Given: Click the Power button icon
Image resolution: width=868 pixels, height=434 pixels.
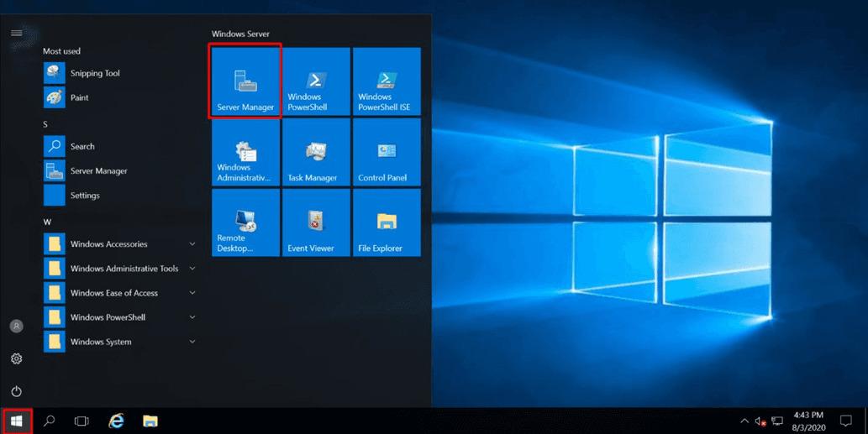Looking at the screenshot, I should [17, 391].
